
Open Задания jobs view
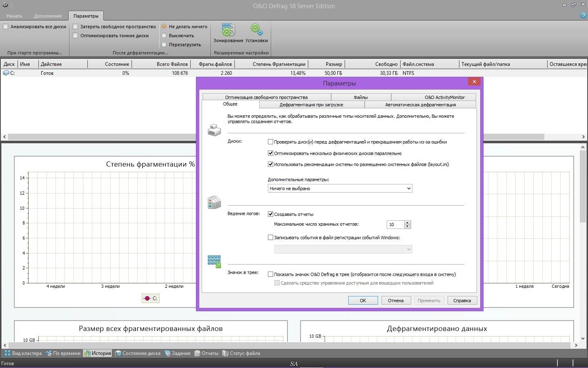coord(177,353)
